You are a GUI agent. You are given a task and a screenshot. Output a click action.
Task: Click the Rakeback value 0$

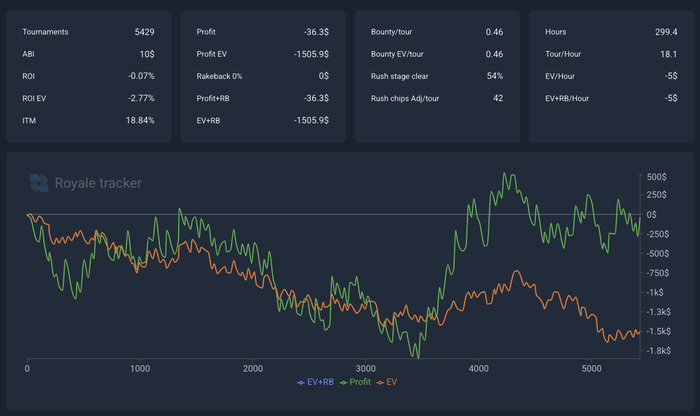(324, 76)
